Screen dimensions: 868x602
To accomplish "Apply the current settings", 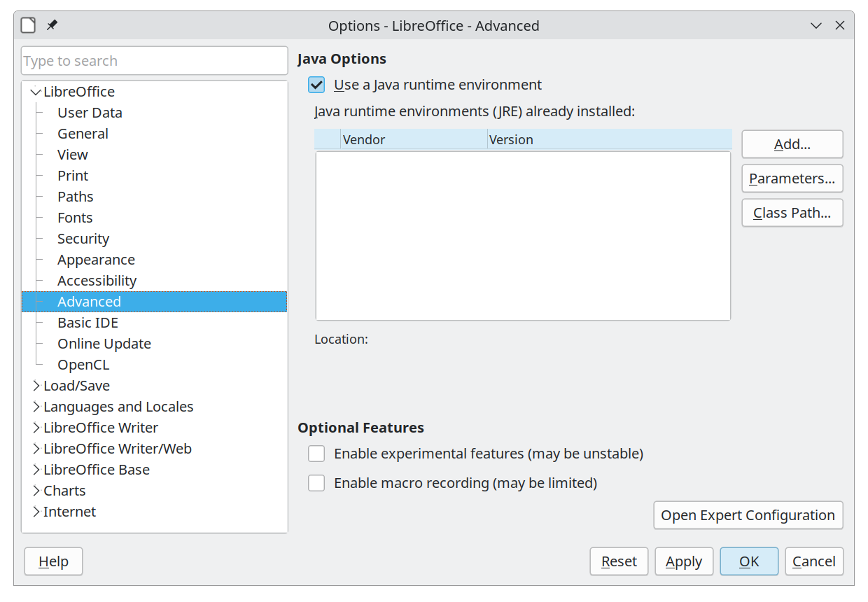I will click(x=684, y=561).
